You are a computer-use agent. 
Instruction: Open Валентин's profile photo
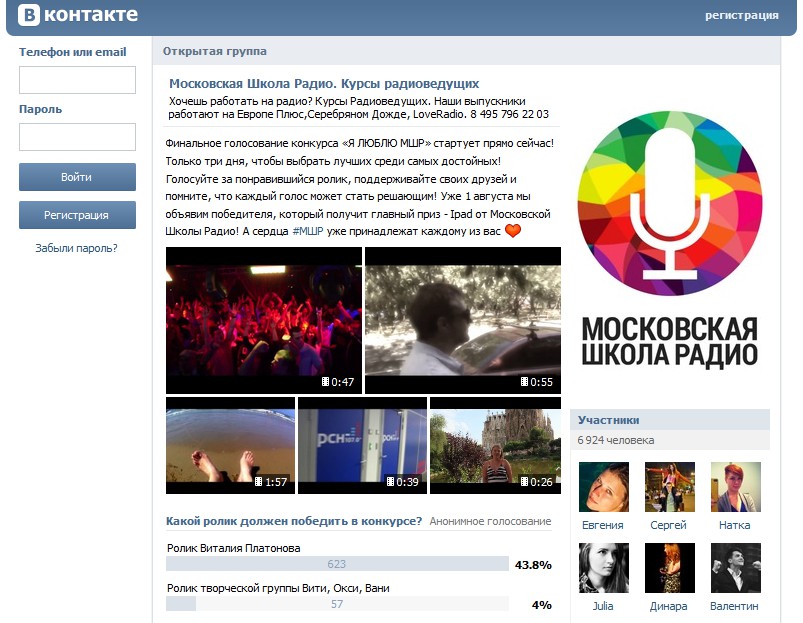[x=736, y=568]
